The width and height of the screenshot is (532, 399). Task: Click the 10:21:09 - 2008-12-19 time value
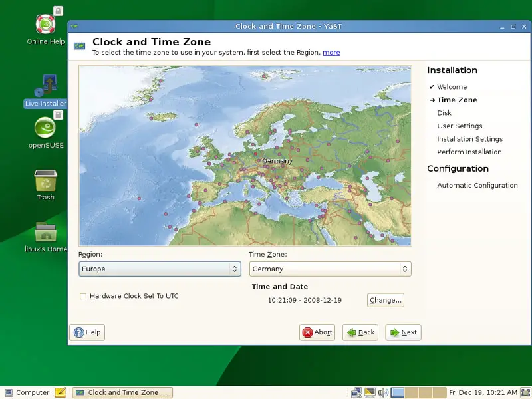305,300
